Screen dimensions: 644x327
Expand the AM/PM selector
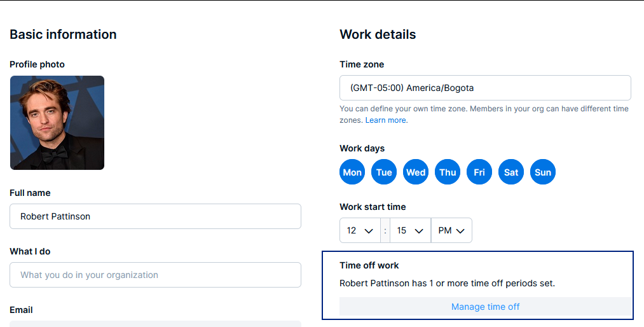(451, 230)
